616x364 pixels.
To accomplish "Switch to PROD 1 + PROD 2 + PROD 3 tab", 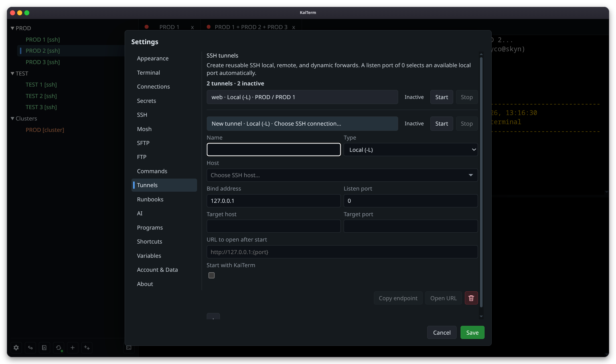I will [251, 27].
